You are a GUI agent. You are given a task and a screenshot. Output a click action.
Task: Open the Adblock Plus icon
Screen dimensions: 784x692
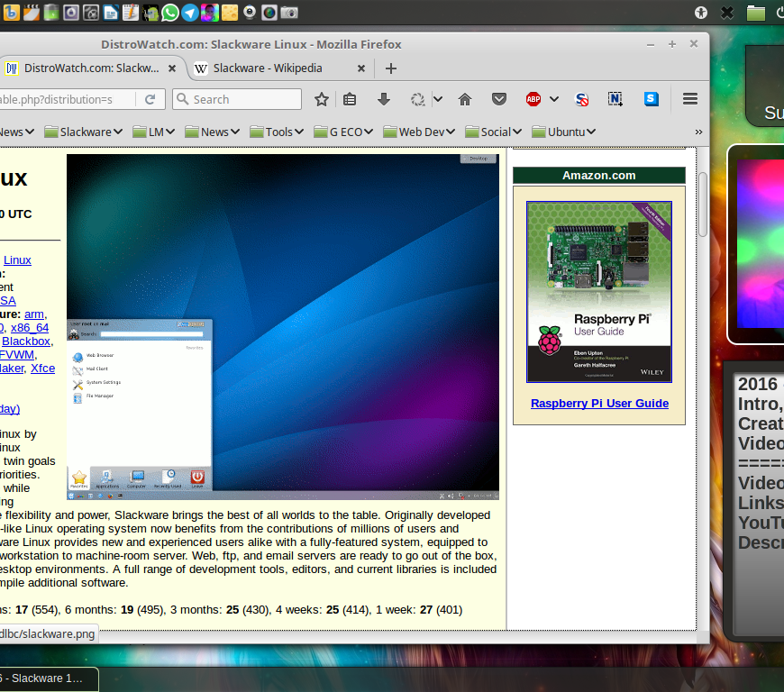(533, 99)
